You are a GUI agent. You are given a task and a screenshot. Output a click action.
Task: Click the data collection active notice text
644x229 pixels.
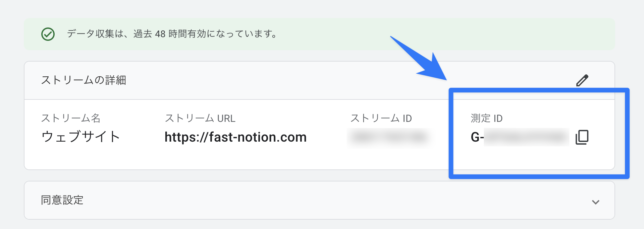[172, 34]
